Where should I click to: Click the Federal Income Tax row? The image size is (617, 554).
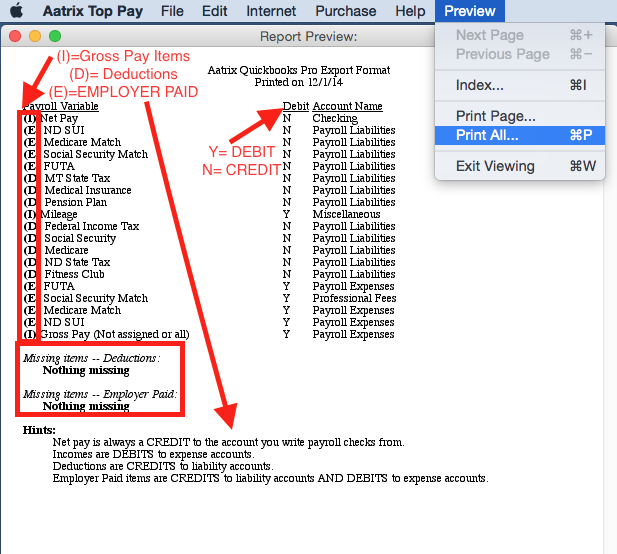tap(92, 226)
